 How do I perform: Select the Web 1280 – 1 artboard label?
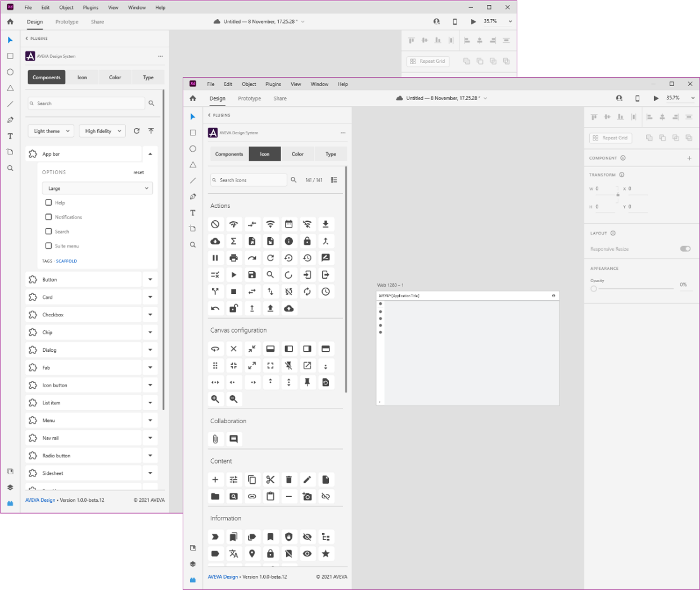coord(390,285)
